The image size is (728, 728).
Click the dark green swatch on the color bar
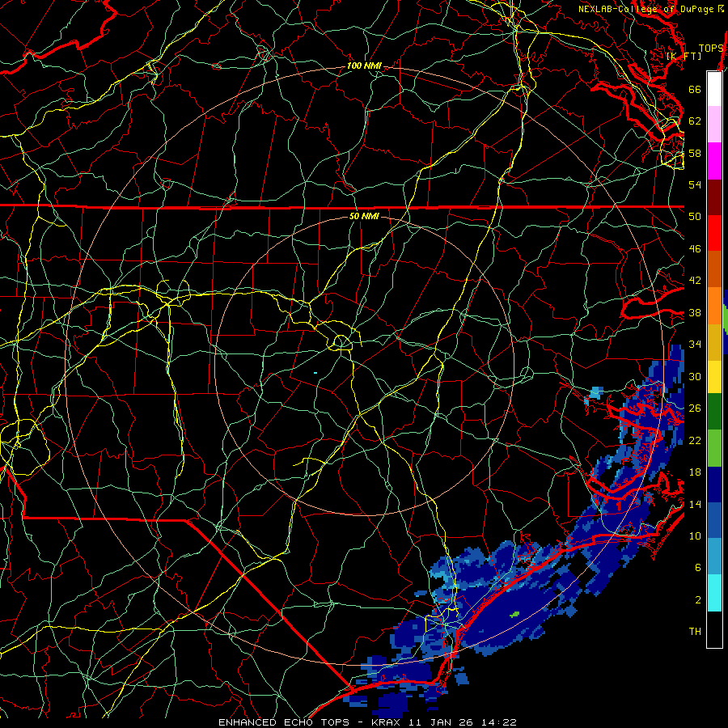coord(714,412)
